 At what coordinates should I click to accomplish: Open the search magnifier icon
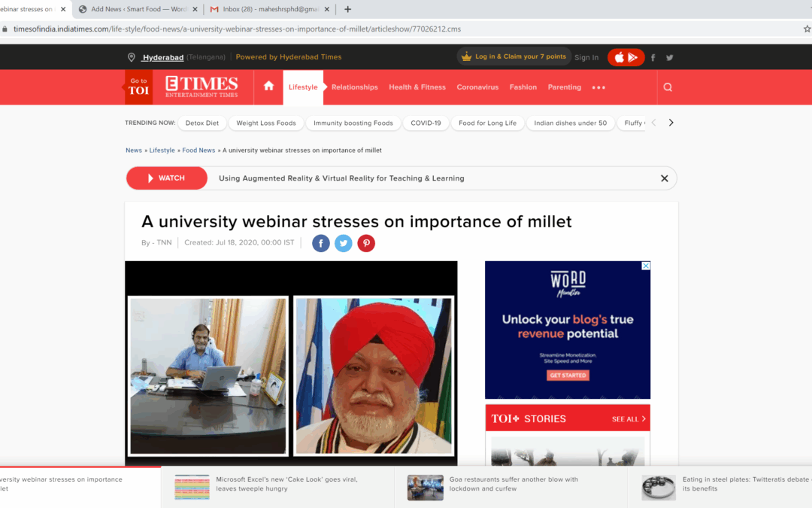pos(668,87)
